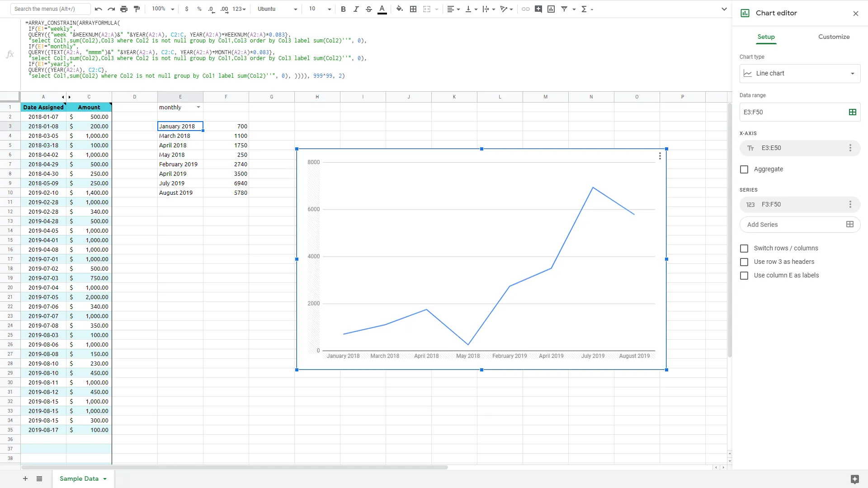868x488 pixels.
Task: Open the borders tool
Action: (x=413, y=9)
